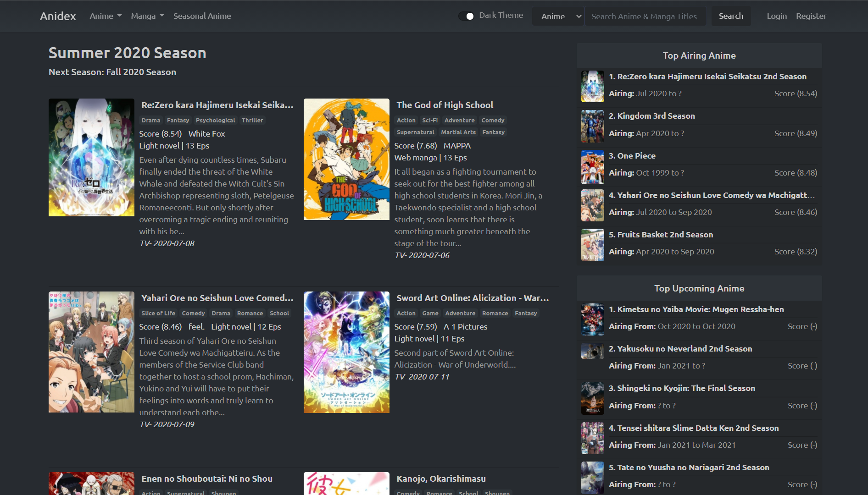Open Sword Art Online: Alicization - War... title
Image resolution: width=868 pixels, height=495 pixels.
[x=473, y=298]
